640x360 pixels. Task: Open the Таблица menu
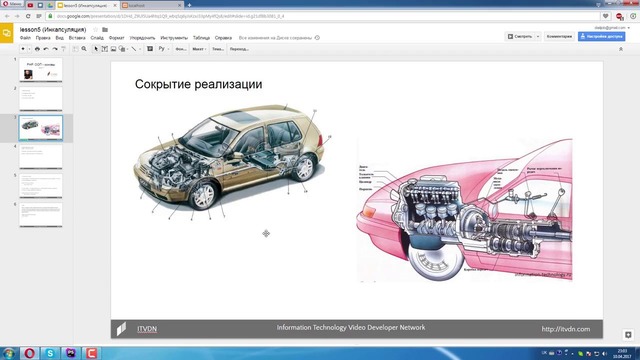(x=201, y=38)
